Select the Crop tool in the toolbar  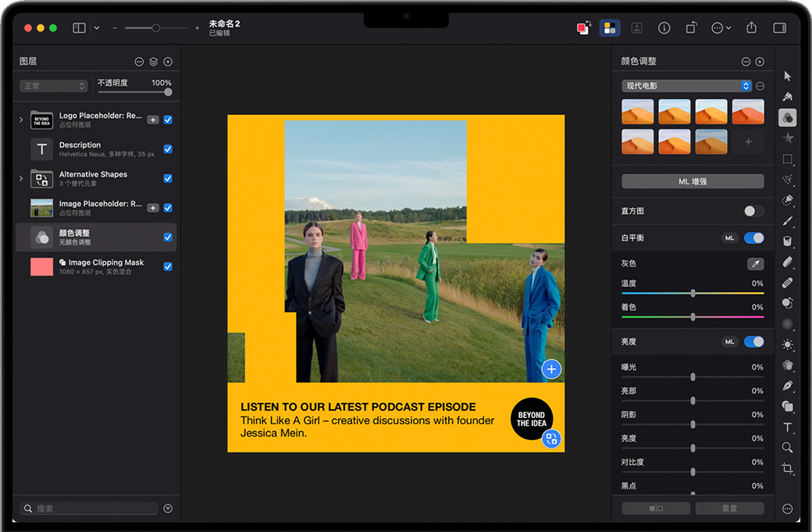(787, 469)
